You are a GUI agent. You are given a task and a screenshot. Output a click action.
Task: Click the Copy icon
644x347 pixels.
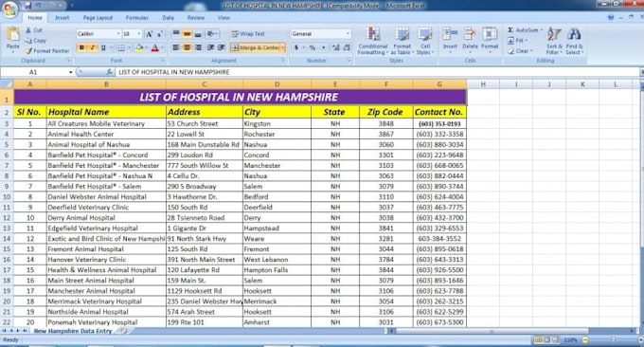tap(28, 41)
